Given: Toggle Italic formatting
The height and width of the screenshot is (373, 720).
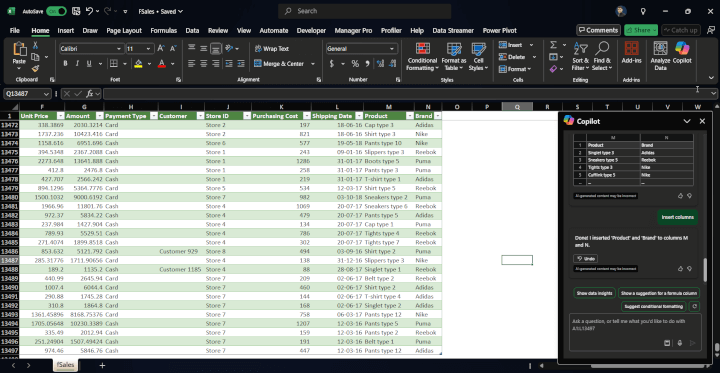Looking at the screenshot, I should point(77,64).
